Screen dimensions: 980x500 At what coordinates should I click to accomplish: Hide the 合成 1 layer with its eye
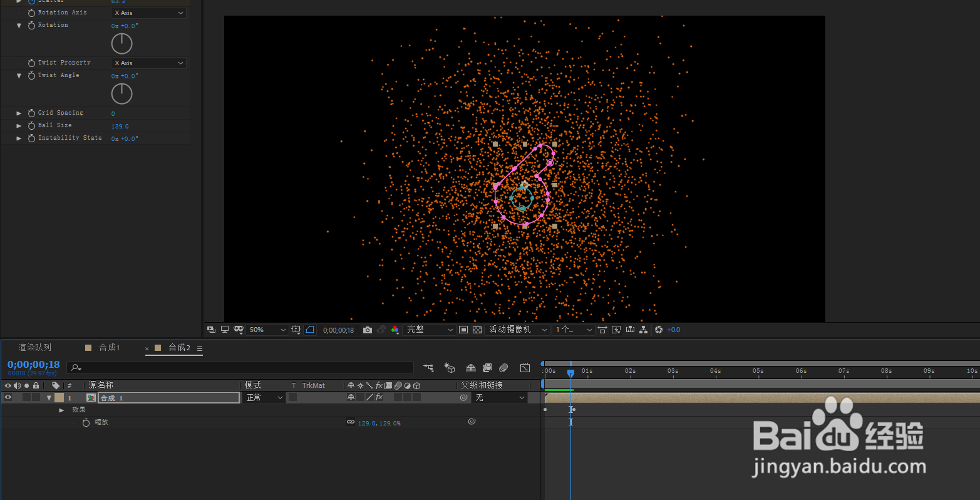(8, 398)
